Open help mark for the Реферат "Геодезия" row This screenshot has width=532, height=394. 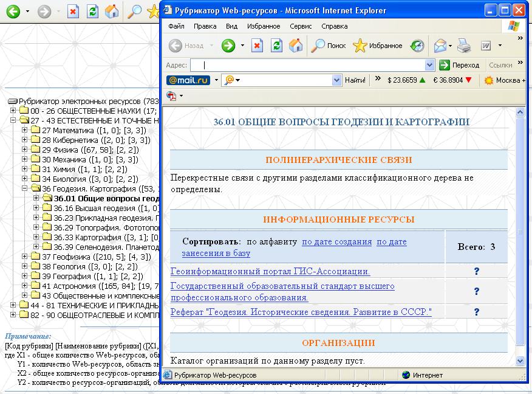pyautogui.click(x=476, y=312)
